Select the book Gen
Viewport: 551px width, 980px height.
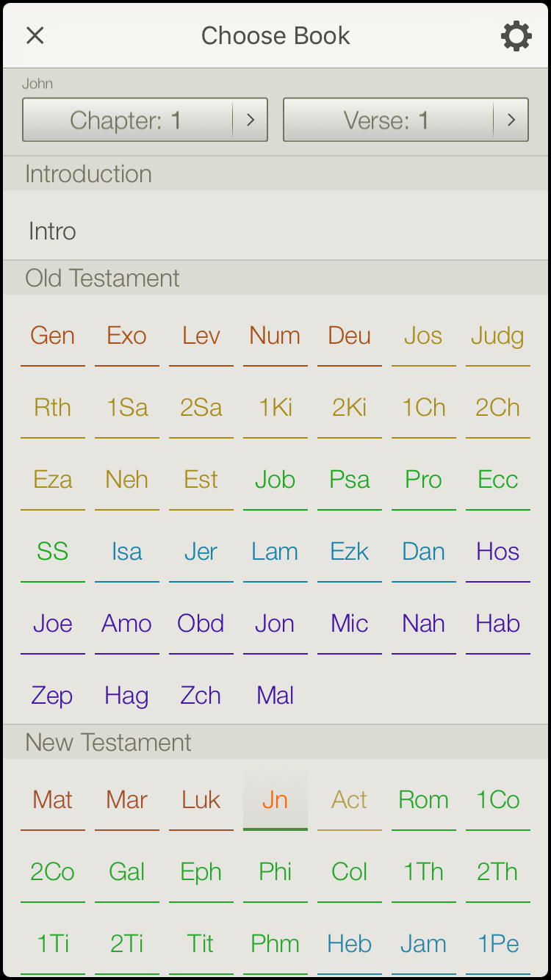tap(53, 336)
